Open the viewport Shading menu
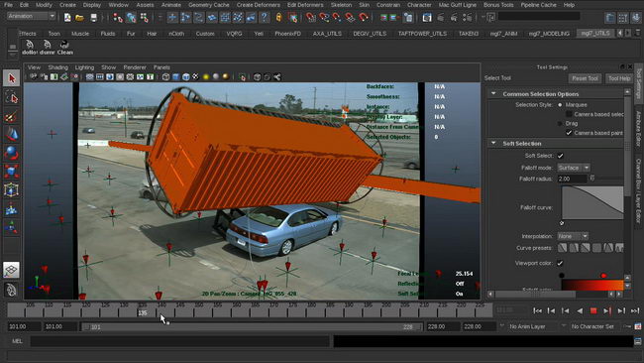This screenshot has height=363, width=644. [57, 67]
